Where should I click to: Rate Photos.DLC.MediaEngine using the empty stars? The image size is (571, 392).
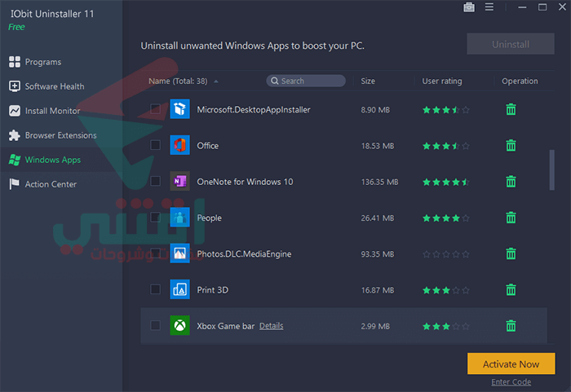[x=445, y=254]
